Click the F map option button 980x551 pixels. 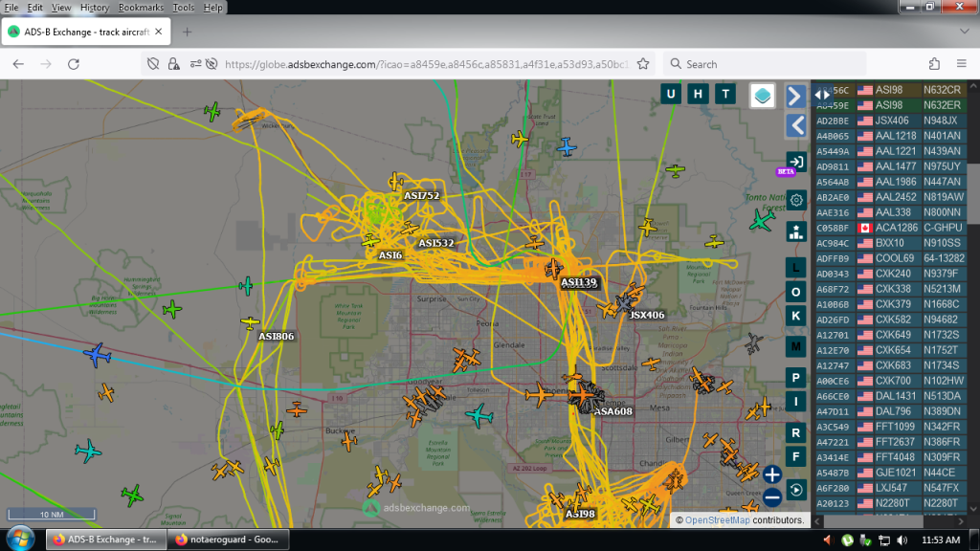pos(795,456)
